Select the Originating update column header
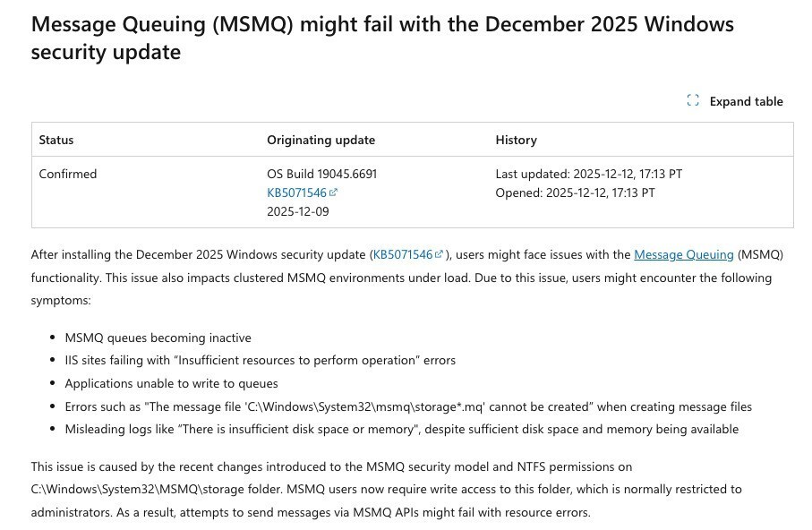This screenshot has width=812, height=530. [321, 140]
